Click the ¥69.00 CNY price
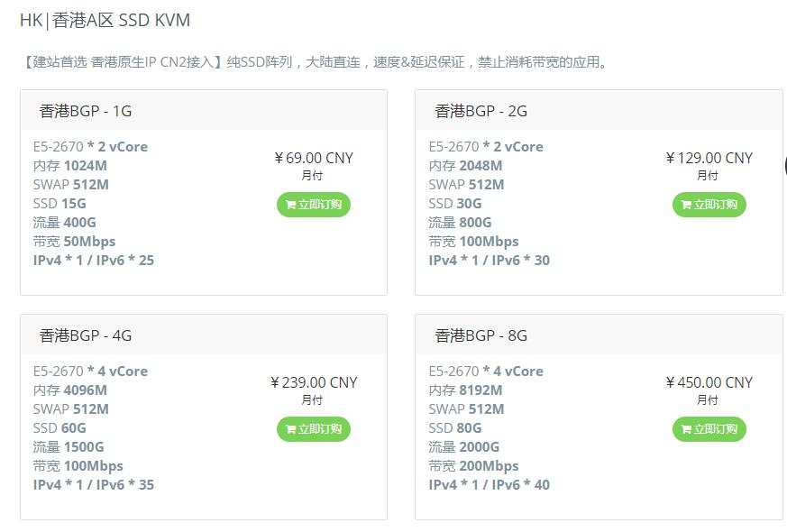The width and height of the screenshot is (787, 532). point(314,158)
